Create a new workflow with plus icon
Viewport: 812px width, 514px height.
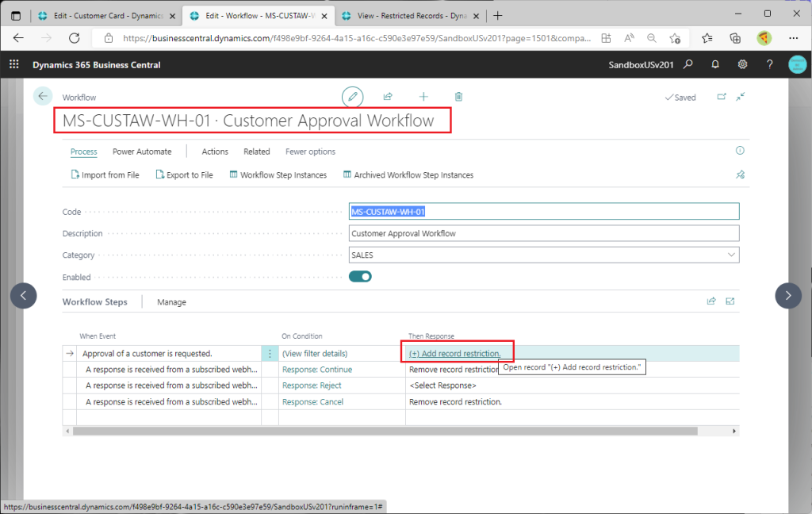click(x=423, y=97)
